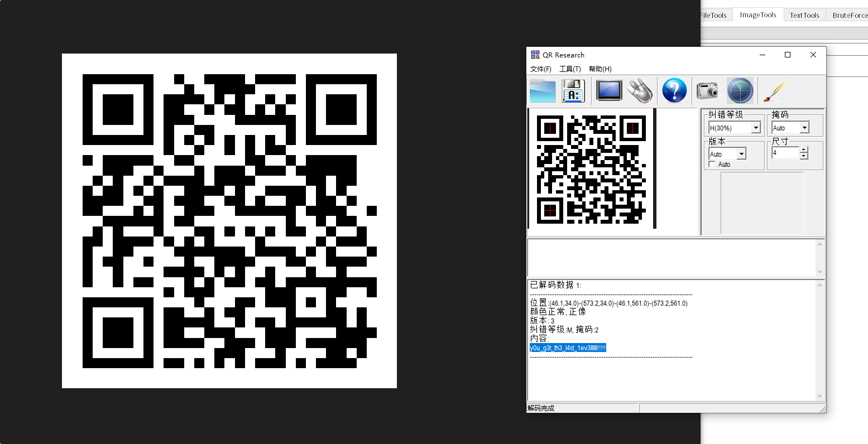Click the QR Research title bar app icon
This screenshot has height=444, width=868.
(535, 55)
